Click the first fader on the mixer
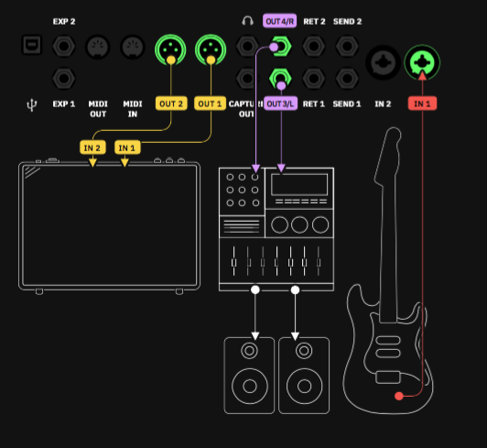The image size is (487, 448). (233, 261)
